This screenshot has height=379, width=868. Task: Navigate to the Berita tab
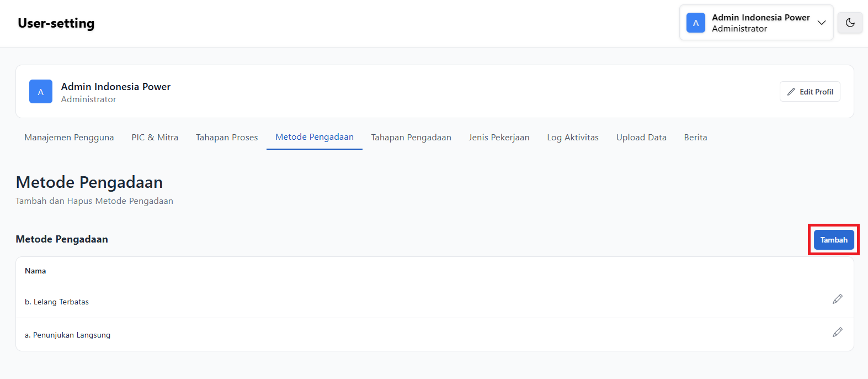click(x=695, y=138)
